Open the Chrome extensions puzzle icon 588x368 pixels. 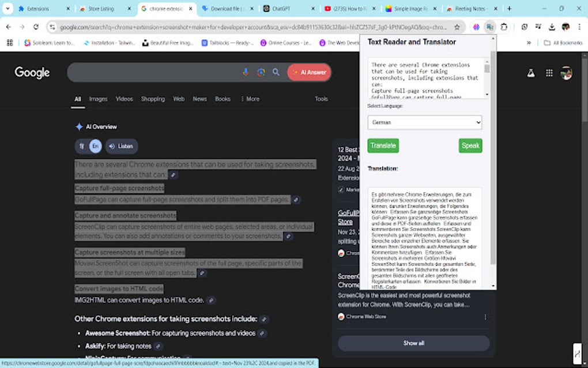(504, 27)
